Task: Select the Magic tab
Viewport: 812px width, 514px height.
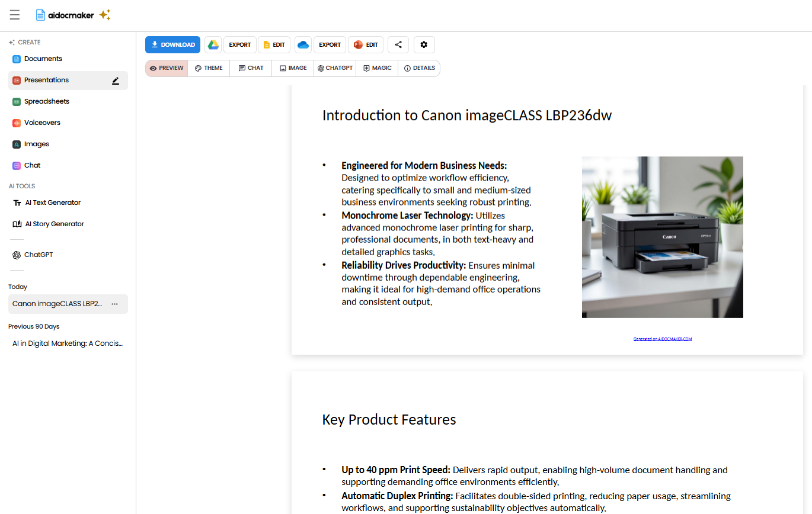Action: tap(377, 68)
